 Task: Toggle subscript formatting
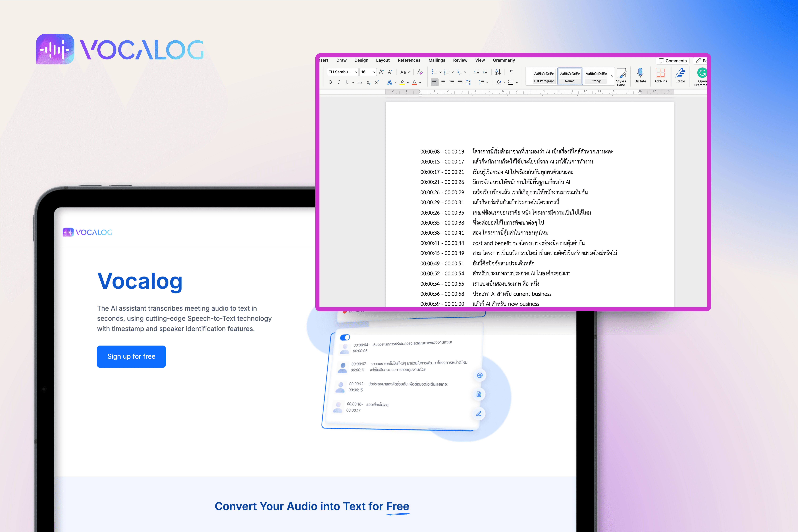coord(368,82)
